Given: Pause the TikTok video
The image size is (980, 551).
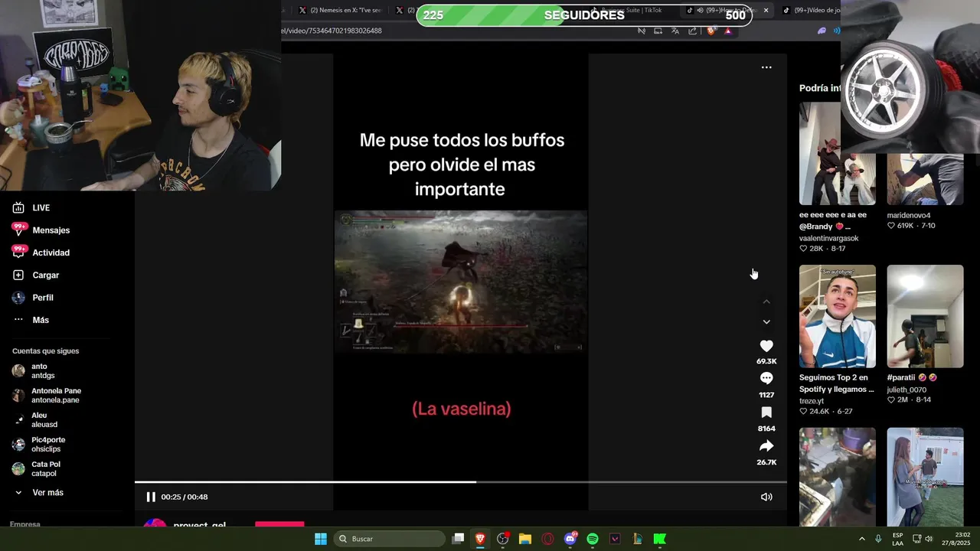Looking at the screenshot, I should (151, 497).
